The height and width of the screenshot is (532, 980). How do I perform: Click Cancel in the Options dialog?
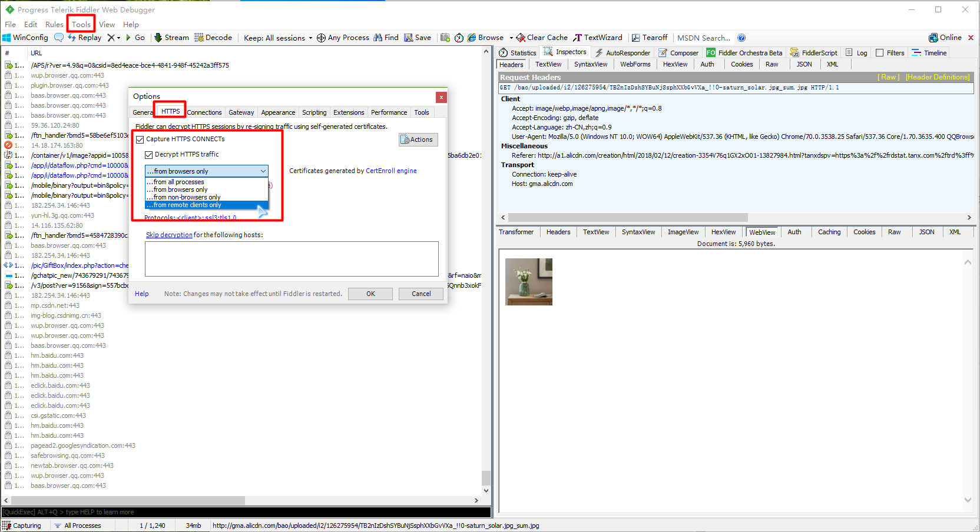pos(421,294)
